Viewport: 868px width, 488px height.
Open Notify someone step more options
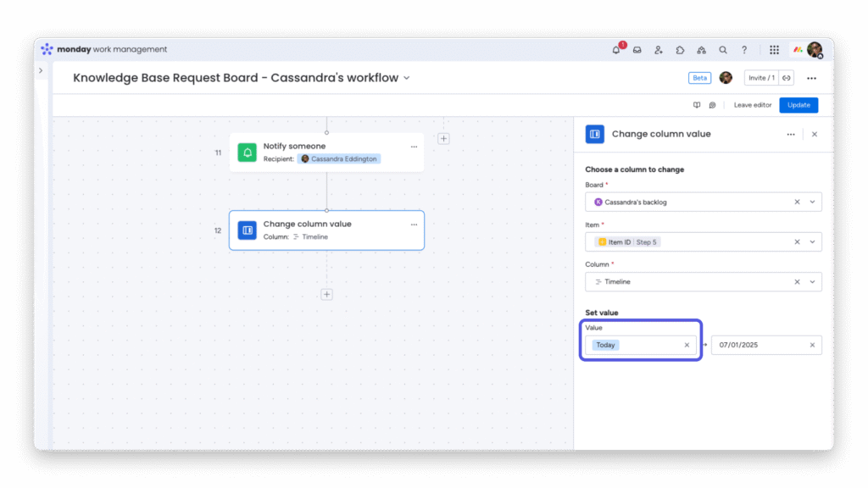click(x=414, y=147)
